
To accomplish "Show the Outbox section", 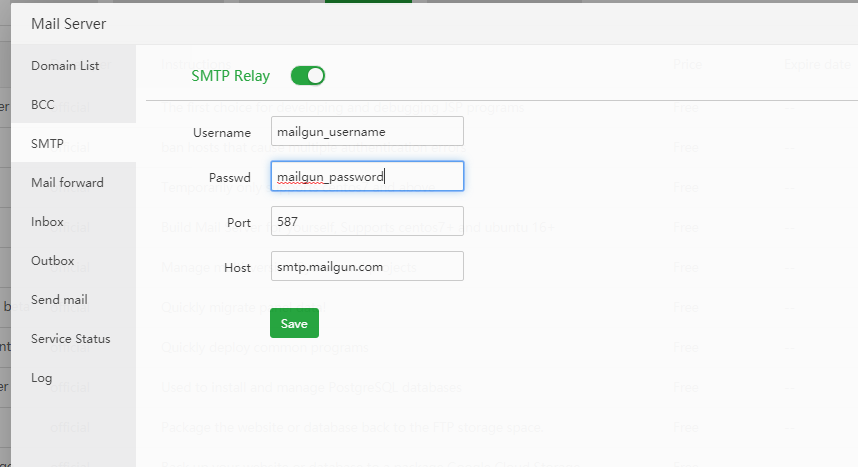I will [x=52, y=261].
